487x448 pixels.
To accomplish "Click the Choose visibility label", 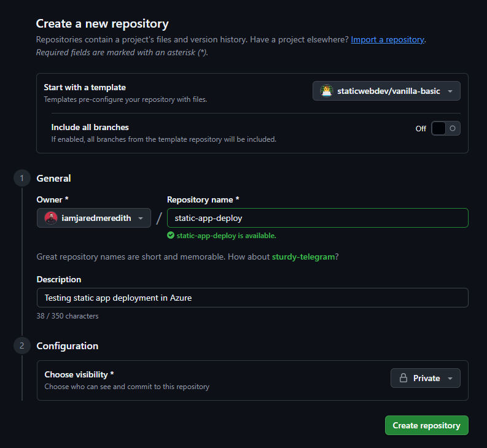I will click(x=79, y=374).
